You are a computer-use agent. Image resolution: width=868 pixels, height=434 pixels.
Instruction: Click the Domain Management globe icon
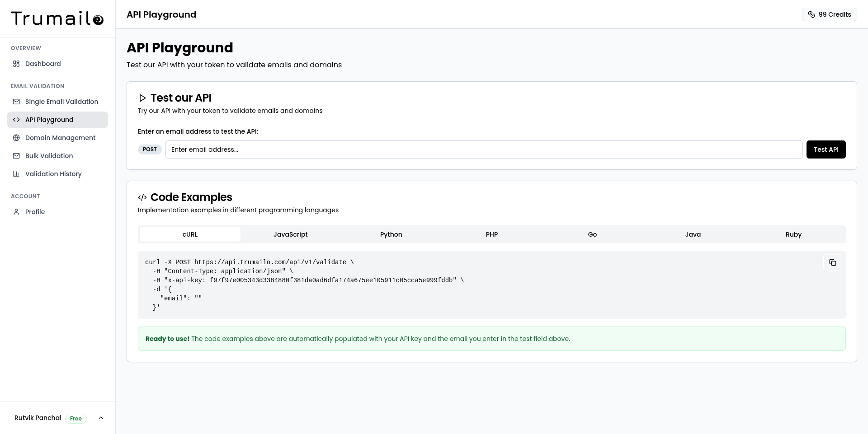coord(16,138)
